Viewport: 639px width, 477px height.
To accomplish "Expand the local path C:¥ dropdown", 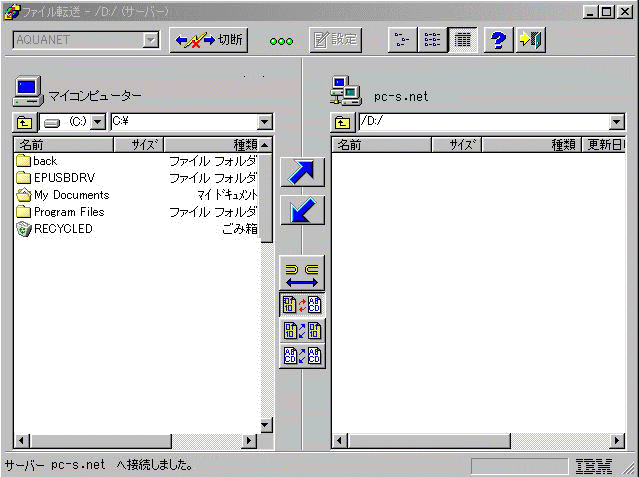I will [x=264, y=121].
